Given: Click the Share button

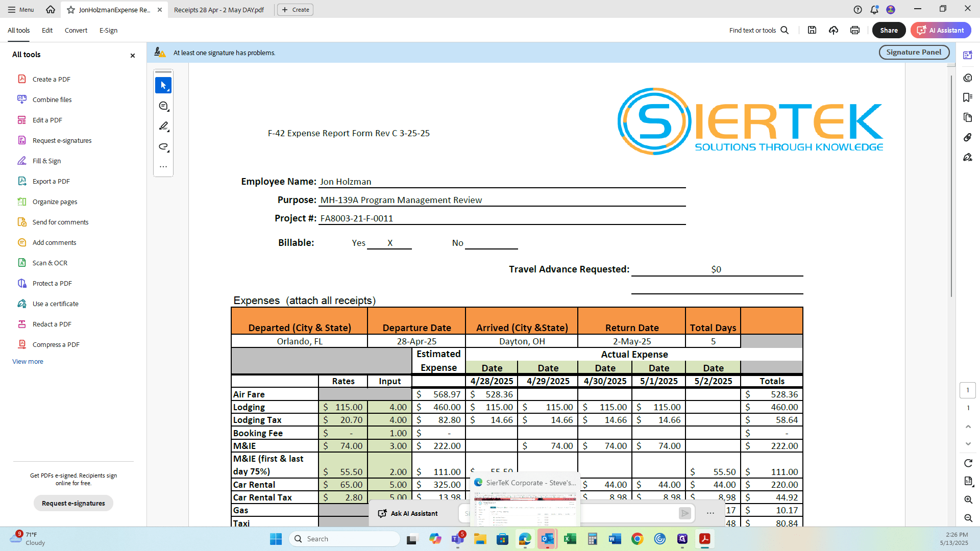Looking at the screenshot, I should (889, 30).
